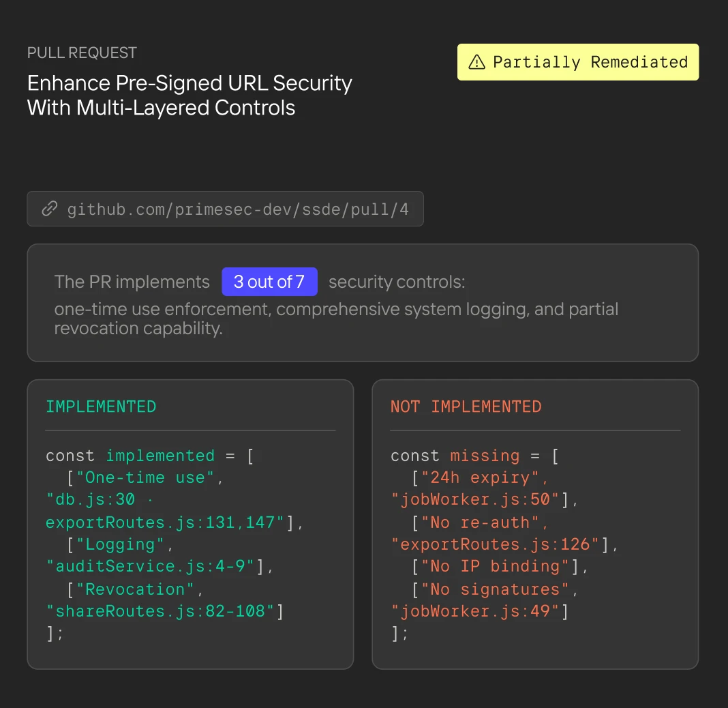The height and width of the screenshot is (708, 728).
Task: Click 'const missing = [' code line
Action: click(474, 456)
